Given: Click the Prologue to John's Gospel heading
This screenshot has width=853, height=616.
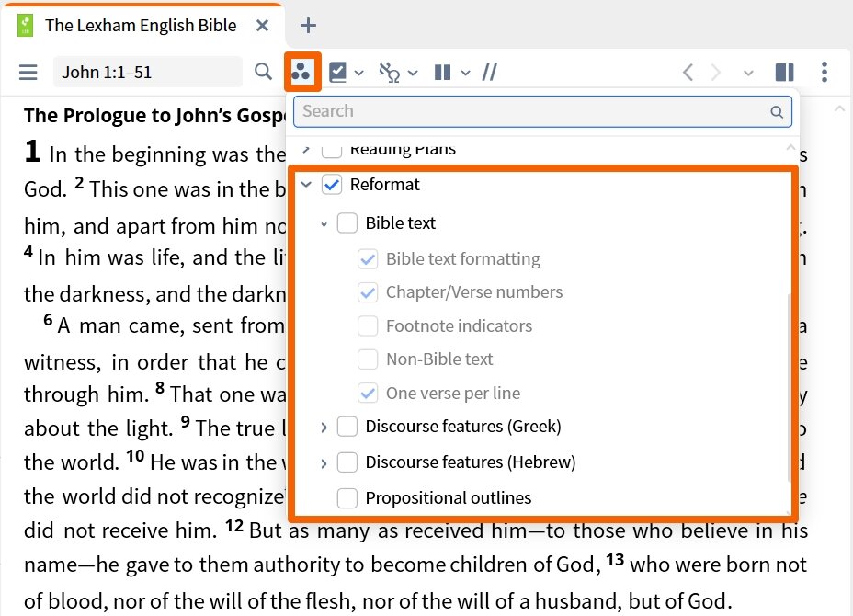Looking at the screenshot, I should pos(154,115).
